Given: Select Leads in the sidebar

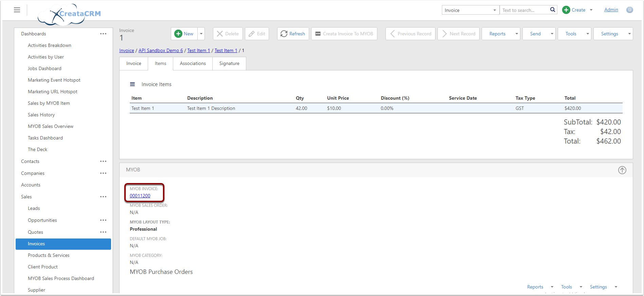Looking at the screenshot, I should coord(34,208).
